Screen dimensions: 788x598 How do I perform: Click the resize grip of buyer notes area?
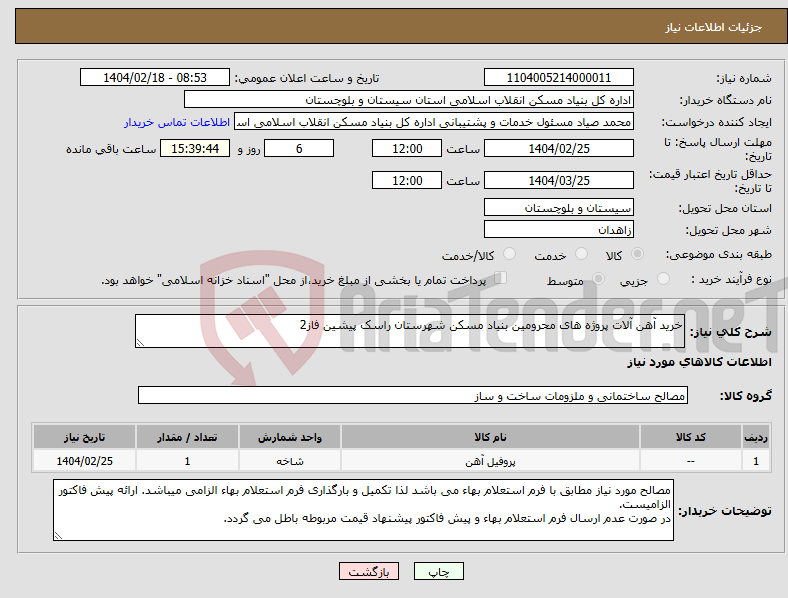pos(58,536)
